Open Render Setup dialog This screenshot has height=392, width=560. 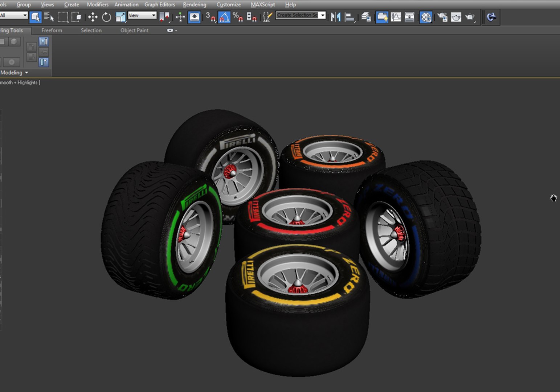442,17
